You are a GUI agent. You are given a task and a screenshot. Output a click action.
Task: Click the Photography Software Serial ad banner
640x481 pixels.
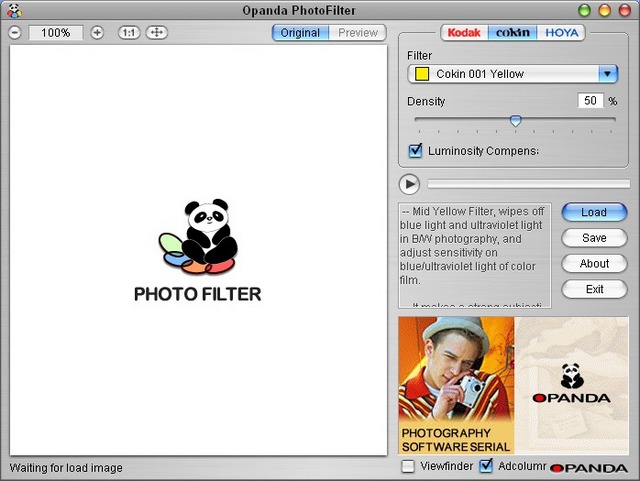click(x=456, y=385)
